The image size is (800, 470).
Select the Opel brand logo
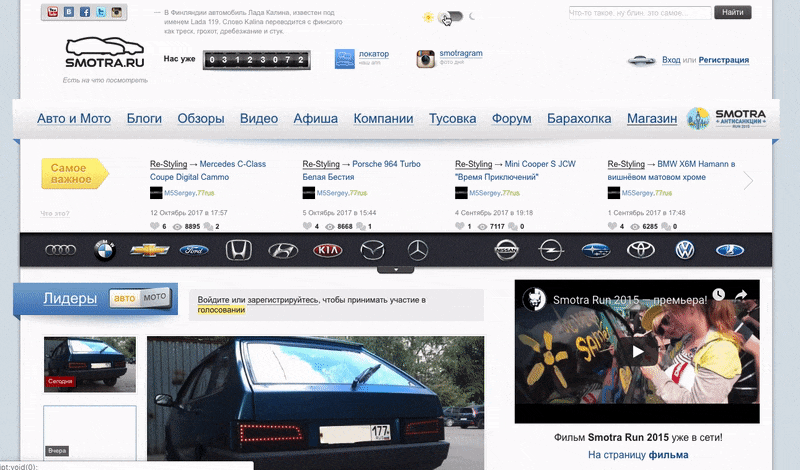coord(551,250)
